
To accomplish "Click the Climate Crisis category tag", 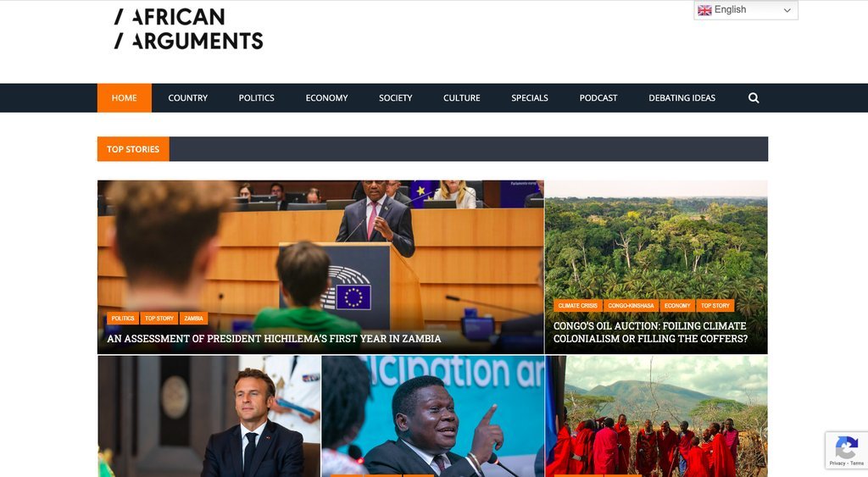I will pos(578,306).
